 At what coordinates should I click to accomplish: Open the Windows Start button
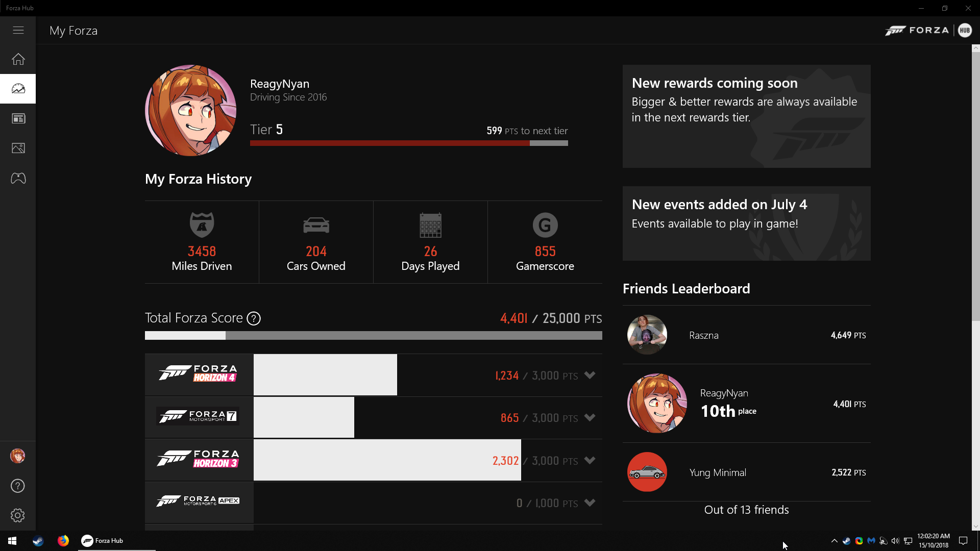pos(12,541)
